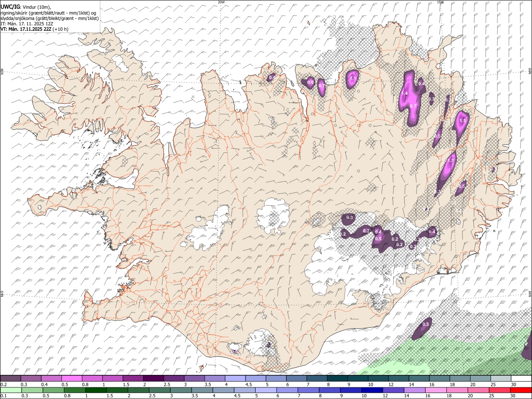Image resolution: width=532 pixels, height=399 pixels.
Task: Select the rain legend swatch starting at 4
Action: tap(224, 390)
